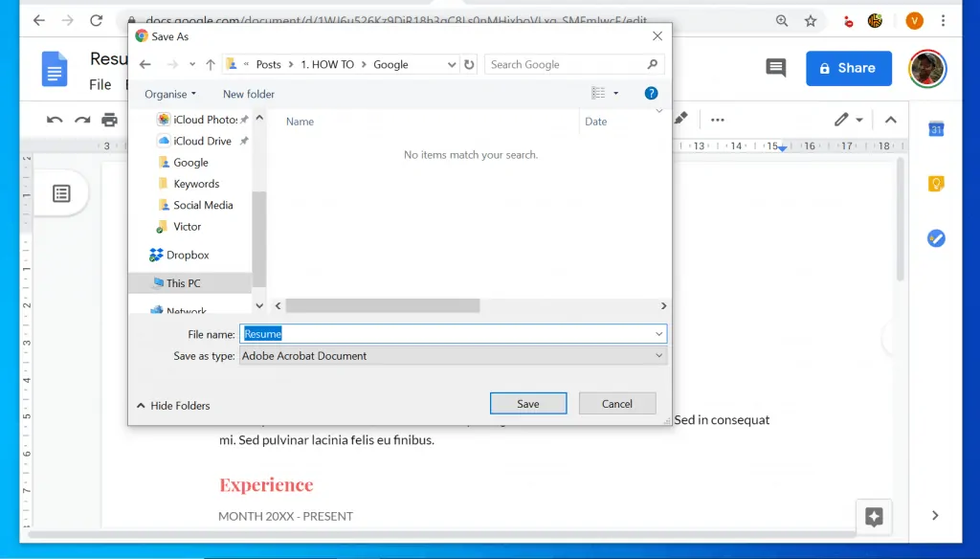The image size is (980, 559).
Task: Open Google Tasks from the side panel
Action: click(935, 237)
